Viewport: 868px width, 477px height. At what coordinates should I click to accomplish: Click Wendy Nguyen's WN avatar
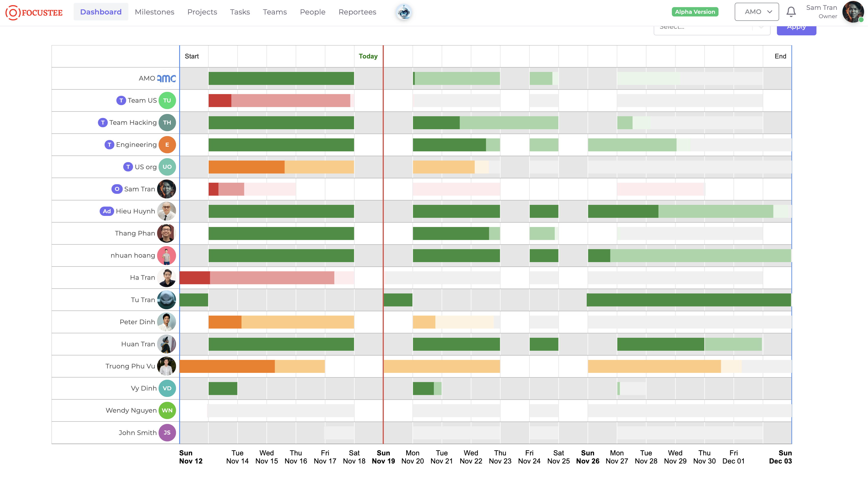coord(167,410)
